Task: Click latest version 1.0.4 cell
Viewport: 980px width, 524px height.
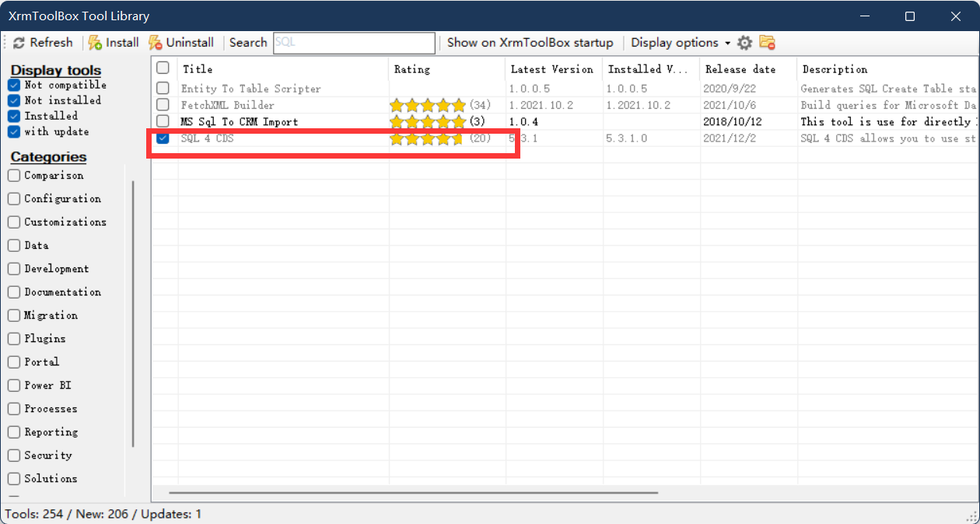Action: pyautogui.click(x=523, y=122)
